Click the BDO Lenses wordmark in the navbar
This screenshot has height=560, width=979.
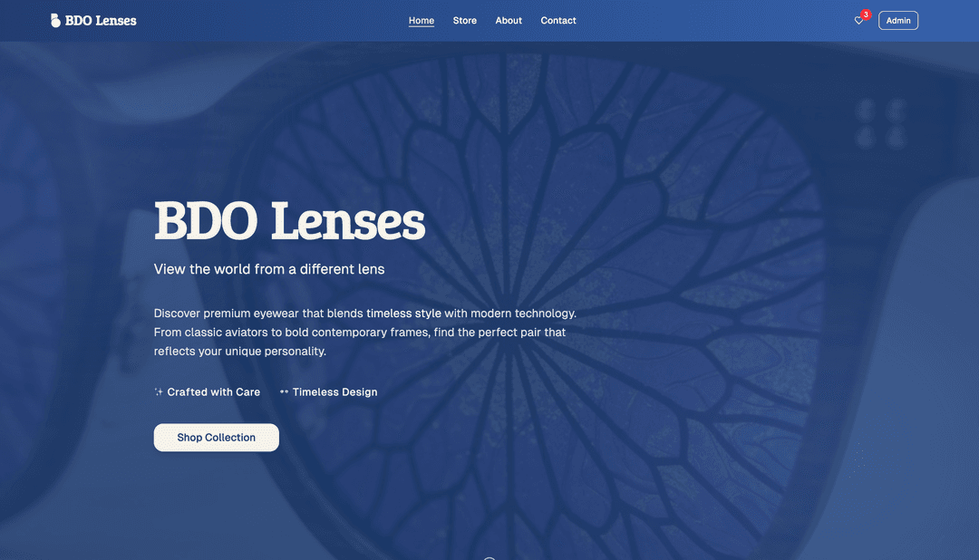[x=102, y=19]
